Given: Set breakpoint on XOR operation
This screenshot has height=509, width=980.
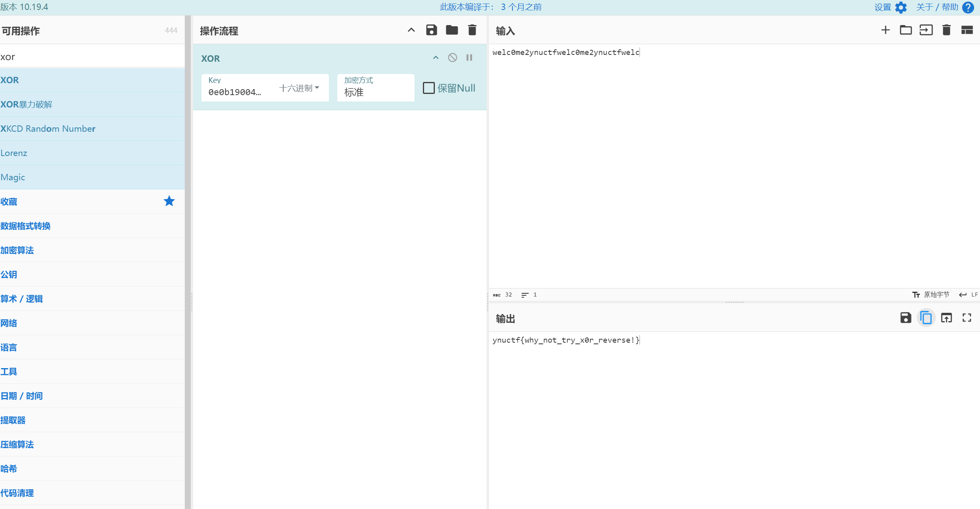Looking at the screenshot, I should tap(469, 58).
